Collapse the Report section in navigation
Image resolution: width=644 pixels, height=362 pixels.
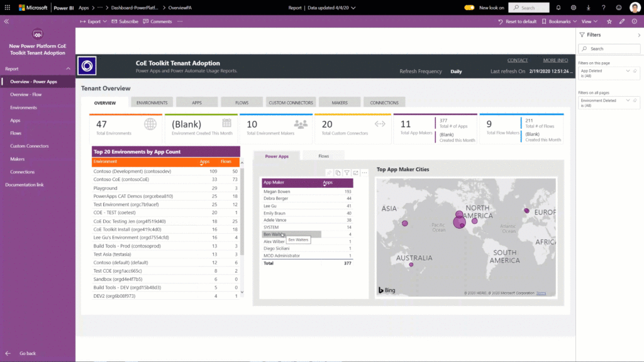[x=68, y=69]
